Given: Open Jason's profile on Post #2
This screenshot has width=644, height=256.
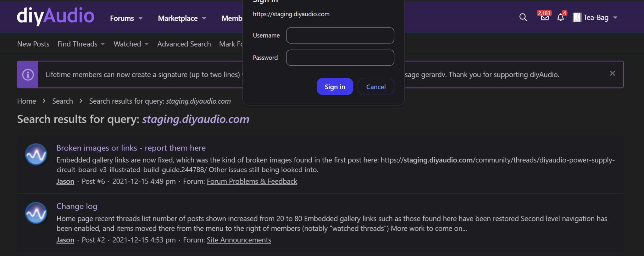Looking at the screenshot, I should pyautogui.click(x=65, y=240).
